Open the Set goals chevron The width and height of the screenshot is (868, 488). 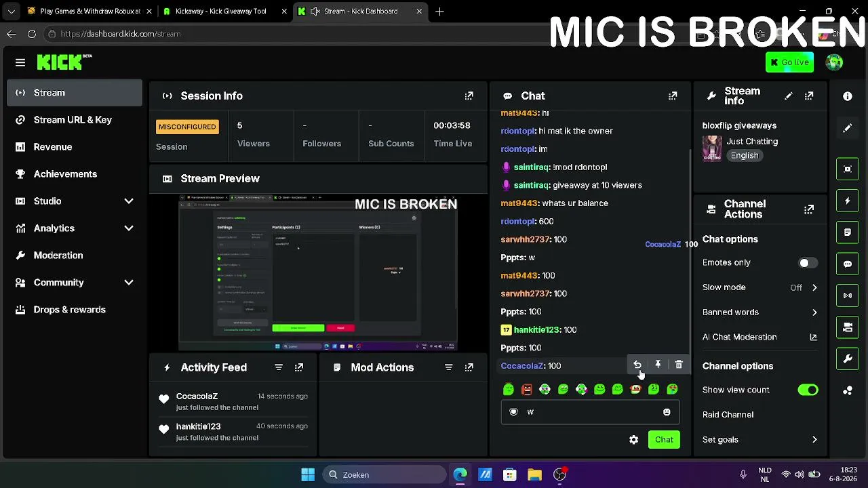pyautogui.click(x=814, y=440)
